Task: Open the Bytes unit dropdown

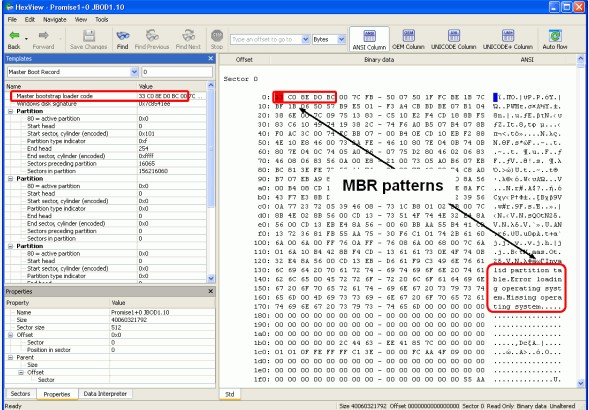Action: click(341, 39)
